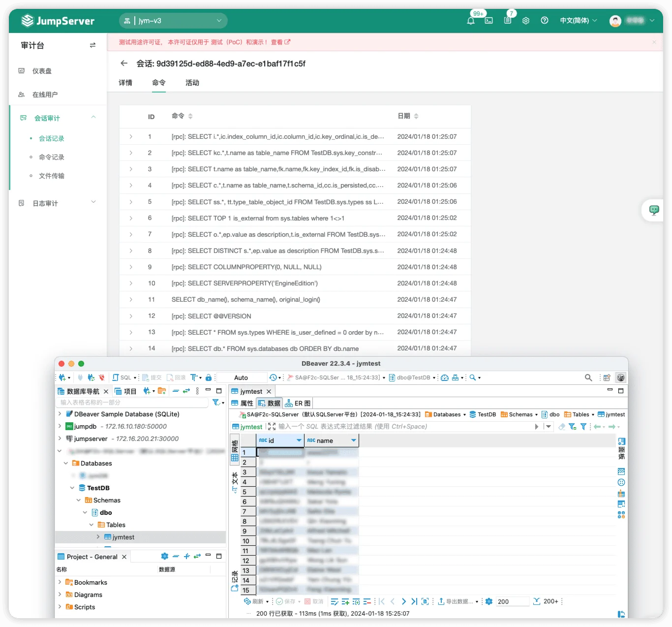This screenshot has height=627, width=672.
Task: Open fetch size settings gear in results bar
Action: pyautogui.click(x=489, y=601)
